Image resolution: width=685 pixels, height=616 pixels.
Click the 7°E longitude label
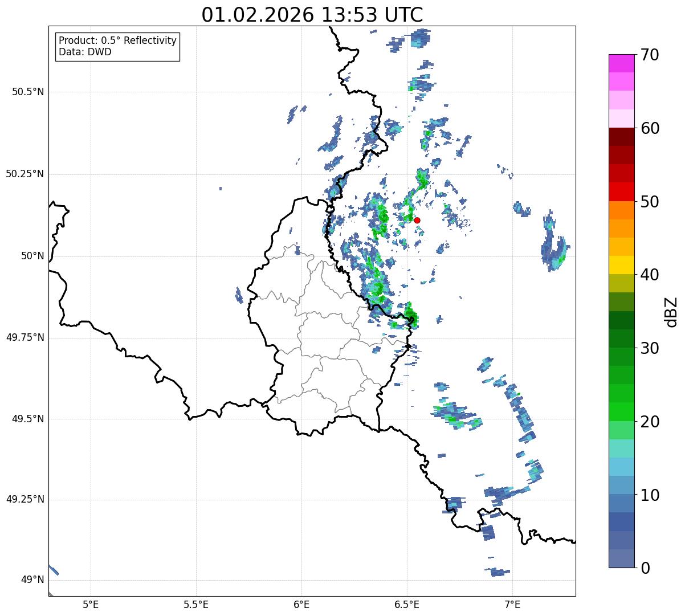click(512, 605)
